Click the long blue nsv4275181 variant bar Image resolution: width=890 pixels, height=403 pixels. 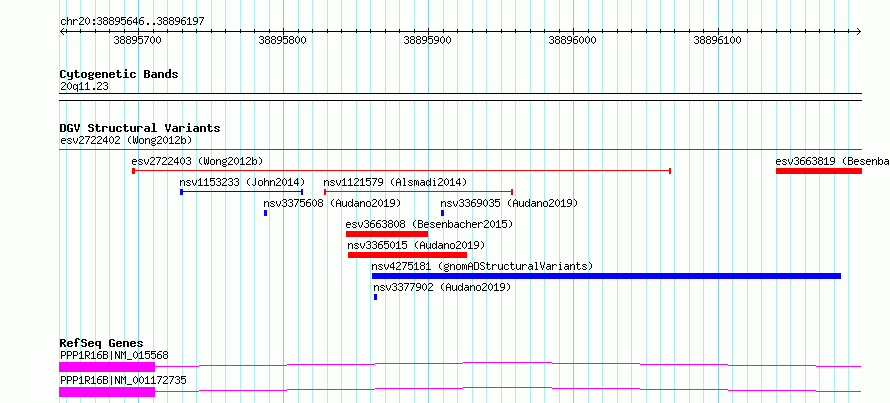606,276
